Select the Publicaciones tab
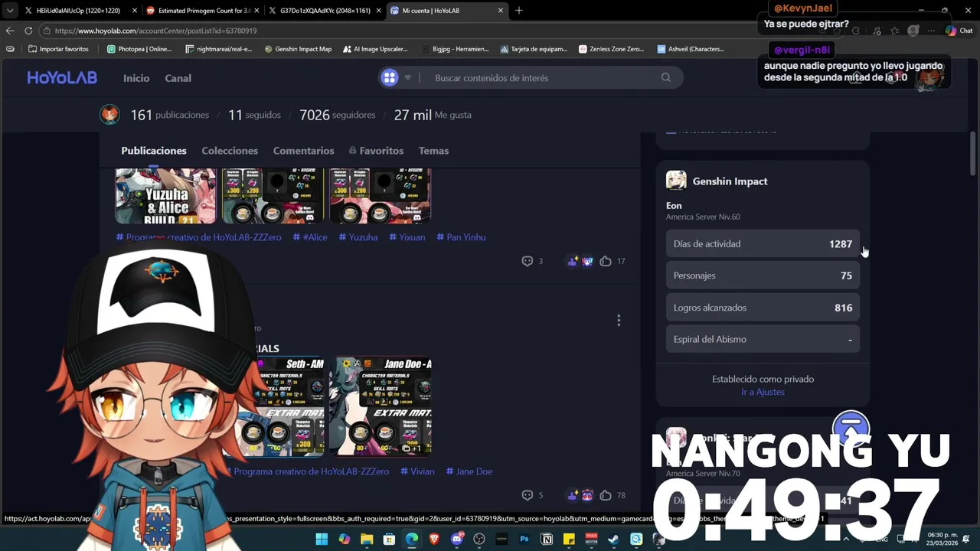The image size is (980, 551). 154,151
